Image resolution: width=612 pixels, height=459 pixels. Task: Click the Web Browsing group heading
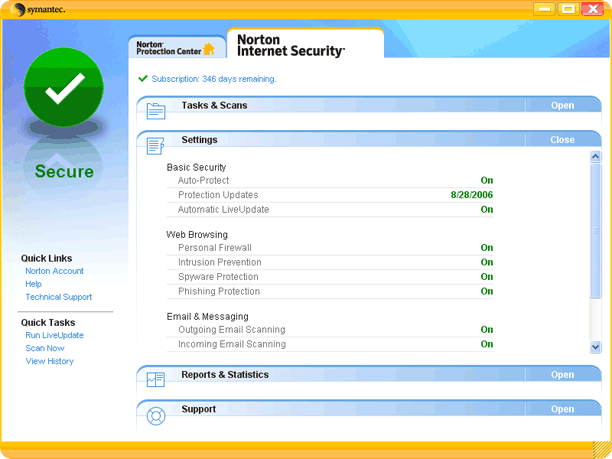[x=197, y=235]
